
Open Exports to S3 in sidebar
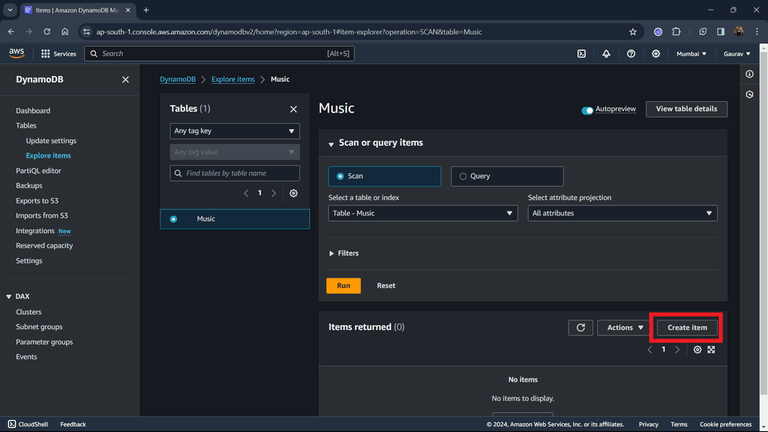click(x=37, y=201)
